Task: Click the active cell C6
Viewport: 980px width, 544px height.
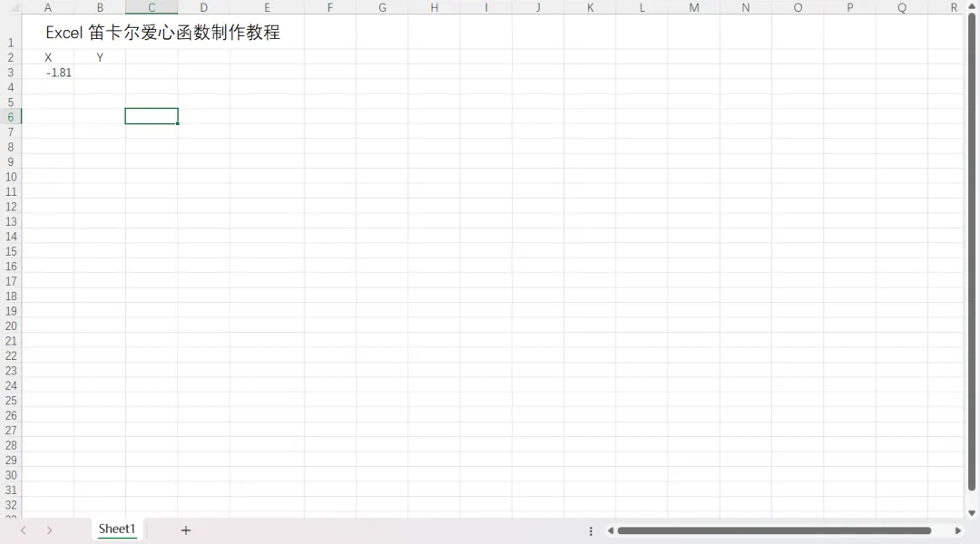Action: pos(152,116)
